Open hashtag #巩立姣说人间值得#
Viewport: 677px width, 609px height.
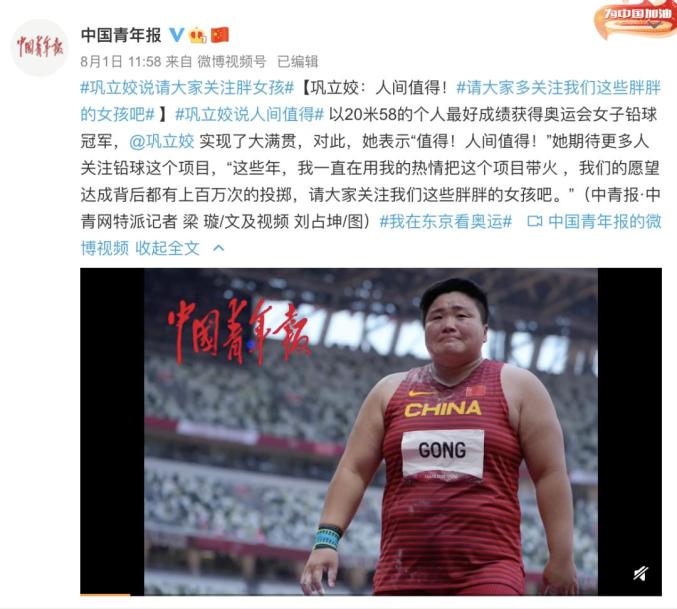(249, 114)
